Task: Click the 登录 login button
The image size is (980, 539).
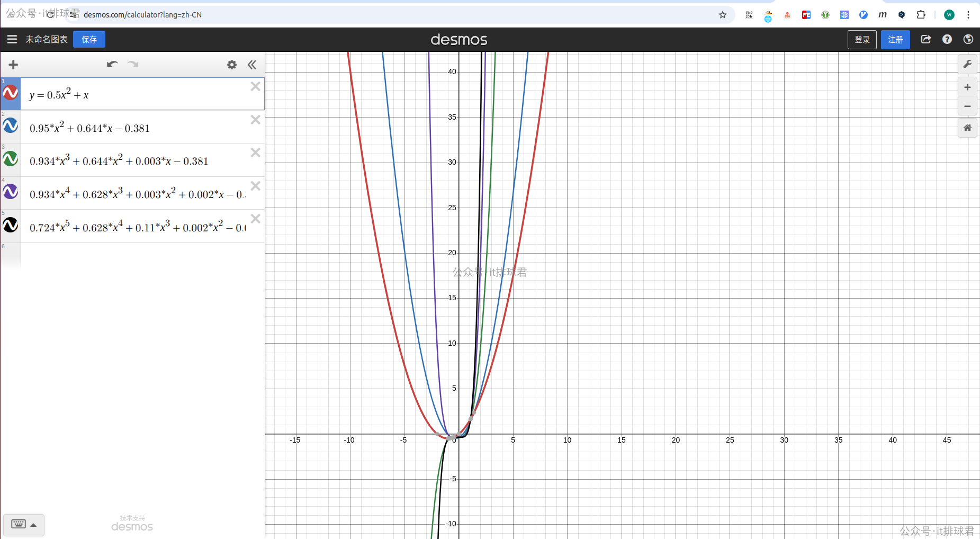Action: tap(862, 39)
